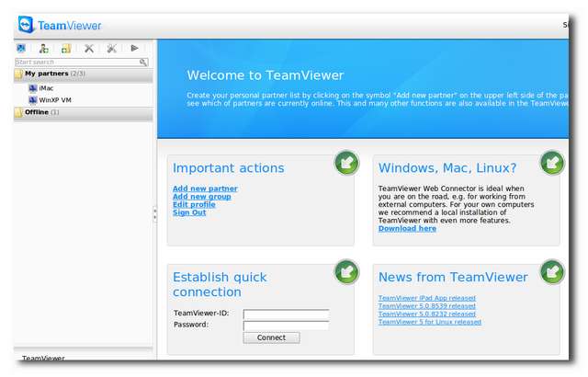
Task: Collapse the My partners group
Action: point(19,74)
